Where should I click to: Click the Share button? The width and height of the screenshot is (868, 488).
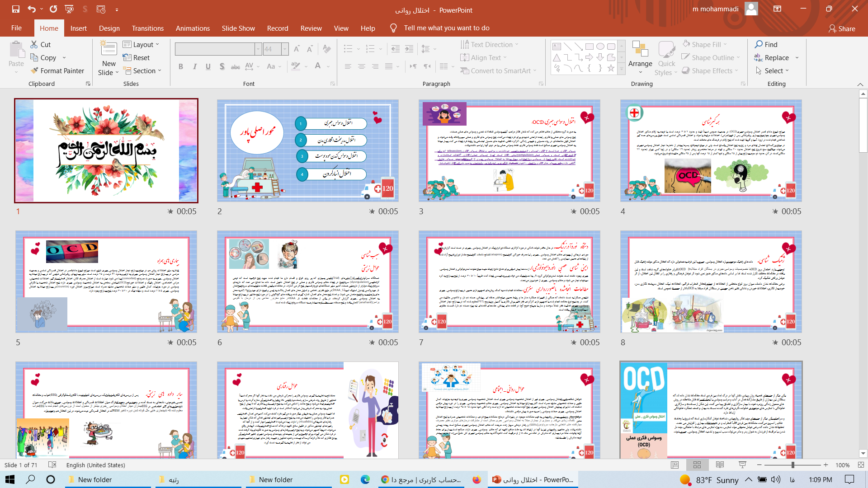coord(842,28)
